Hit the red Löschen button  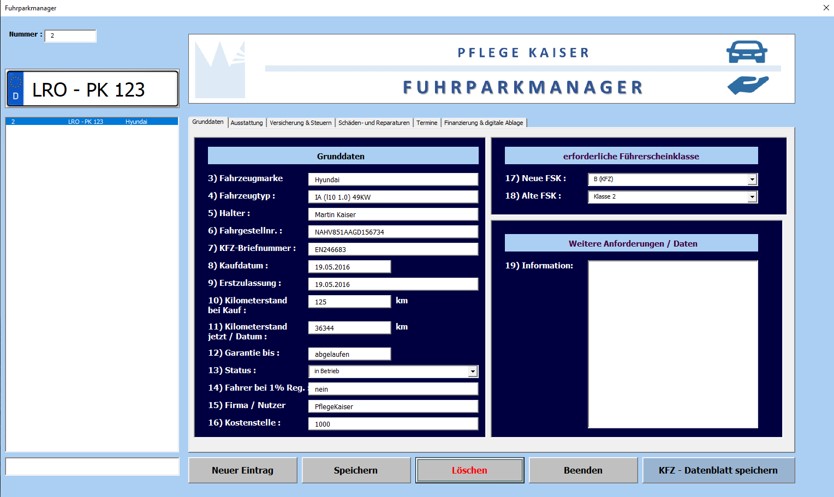point(469,470)
